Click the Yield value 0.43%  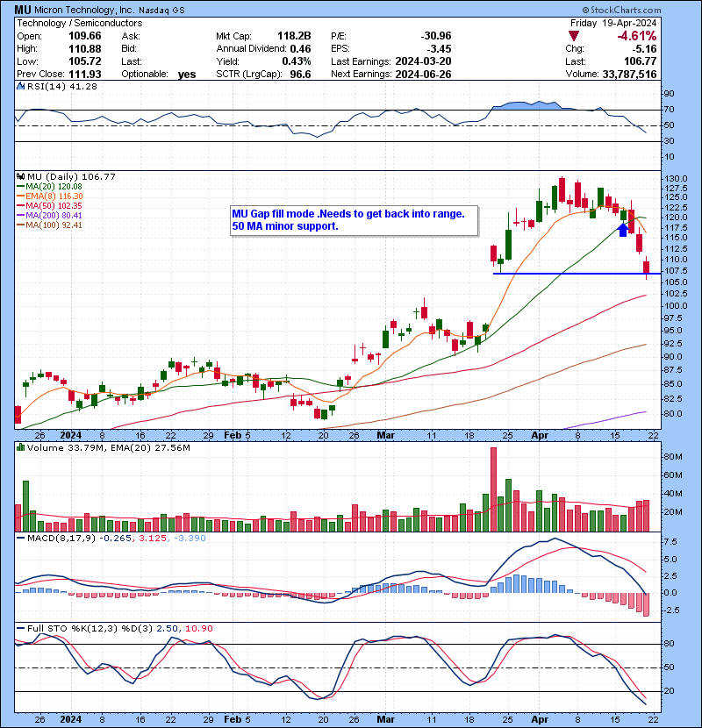point(297,61)
